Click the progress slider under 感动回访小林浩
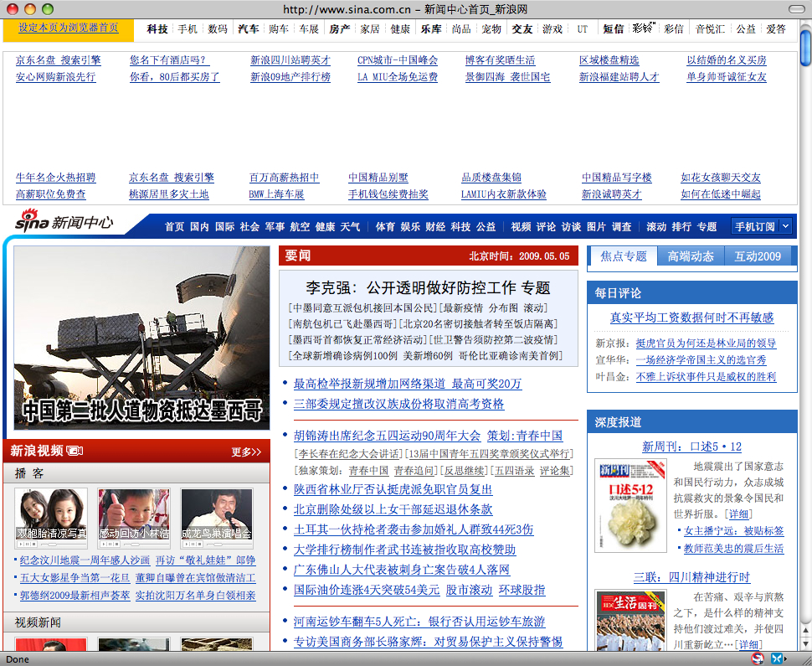812x666 pixels. click(x=146, y=545)
